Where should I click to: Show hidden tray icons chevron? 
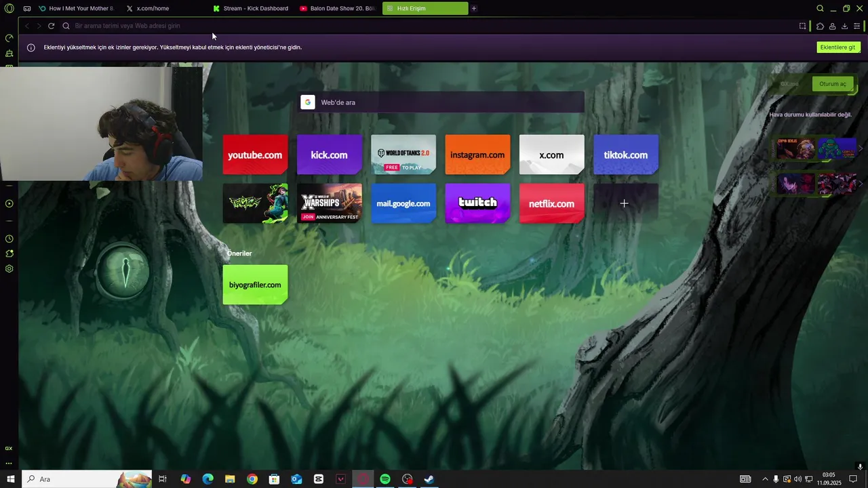pos(765,479)
